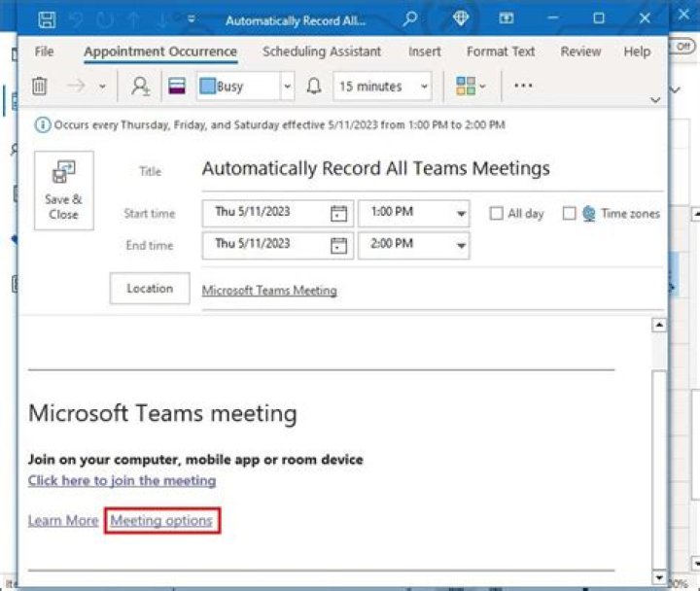Screen dimensions: 700x591
Task: Click the Undo arrow in title bar
Action: pos(77,20)
